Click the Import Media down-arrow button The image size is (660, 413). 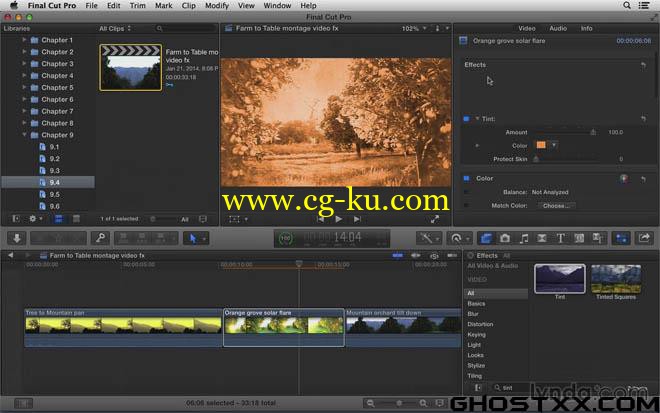pos(17,238)
